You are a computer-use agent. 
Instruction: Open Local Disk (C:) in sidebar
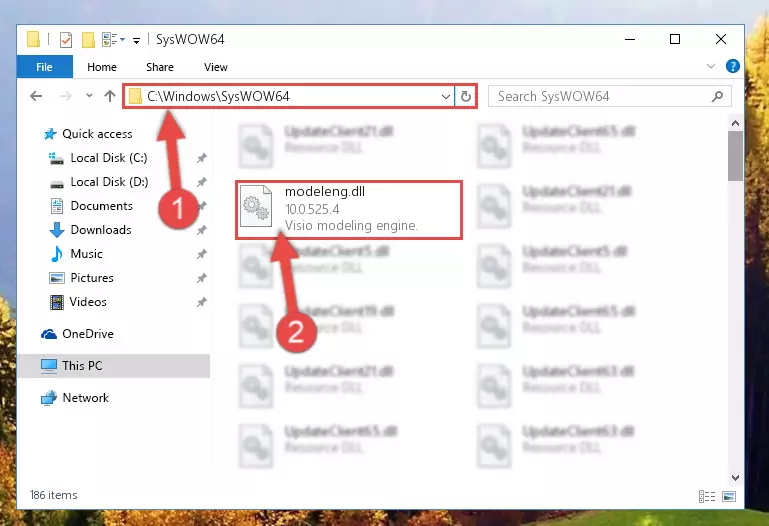[98, 158]
